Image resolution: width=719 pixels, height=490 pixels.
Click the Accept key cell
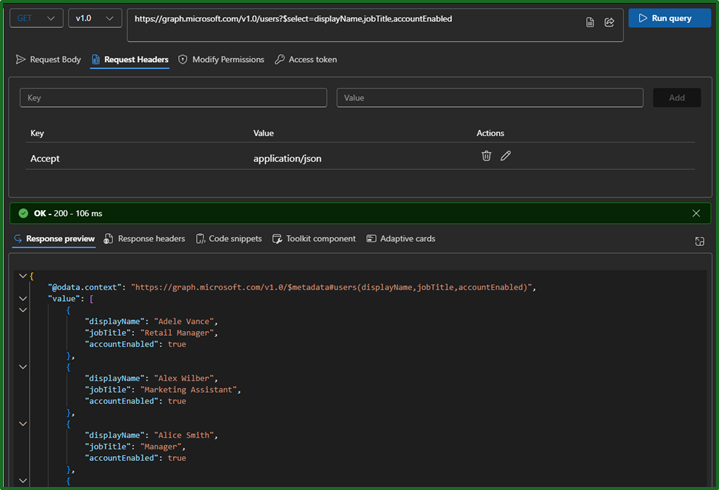point(45,159)
